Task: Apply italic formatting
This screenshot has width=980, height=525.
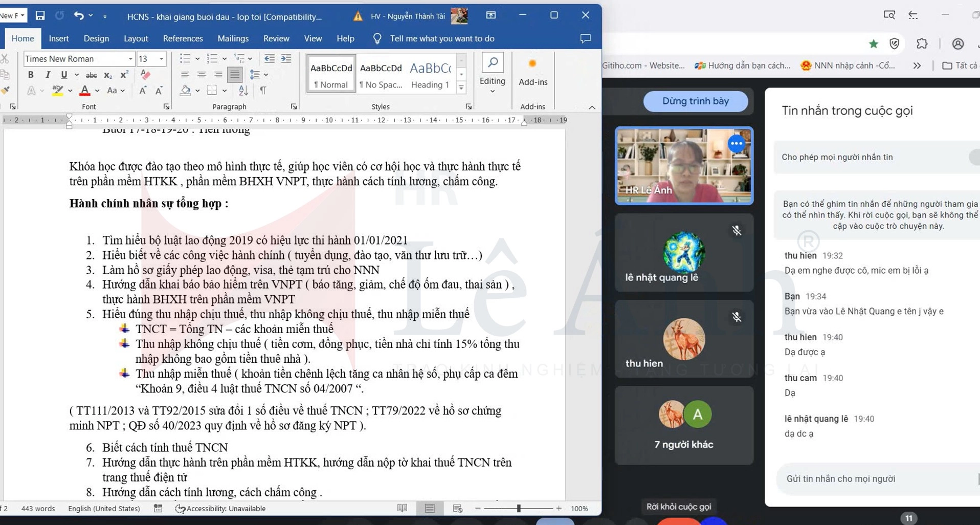Action: click(x=48, y=75)
